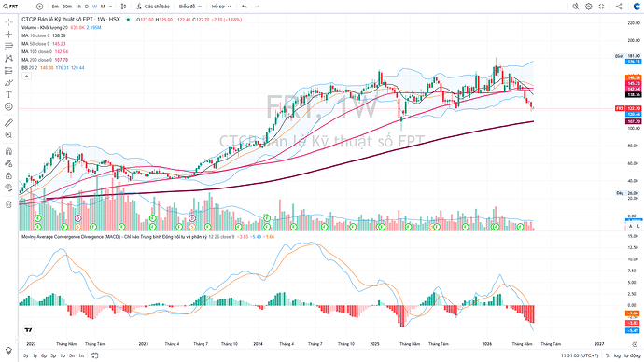Open chart settings gear icon

589,7
